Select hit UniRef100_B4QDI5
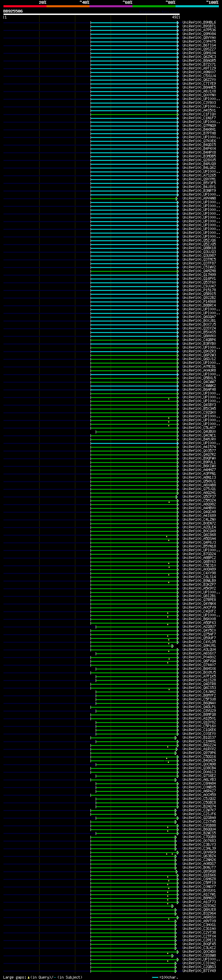This screenshot has width=222, height=980. [x=199, y=145]
